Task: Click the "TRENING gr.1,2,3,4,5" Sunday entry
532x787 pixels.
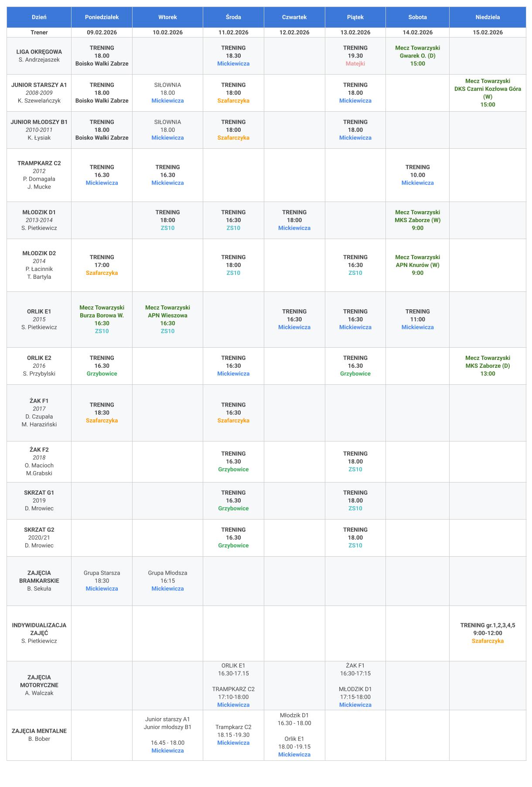Action: (x=488, y=625)
